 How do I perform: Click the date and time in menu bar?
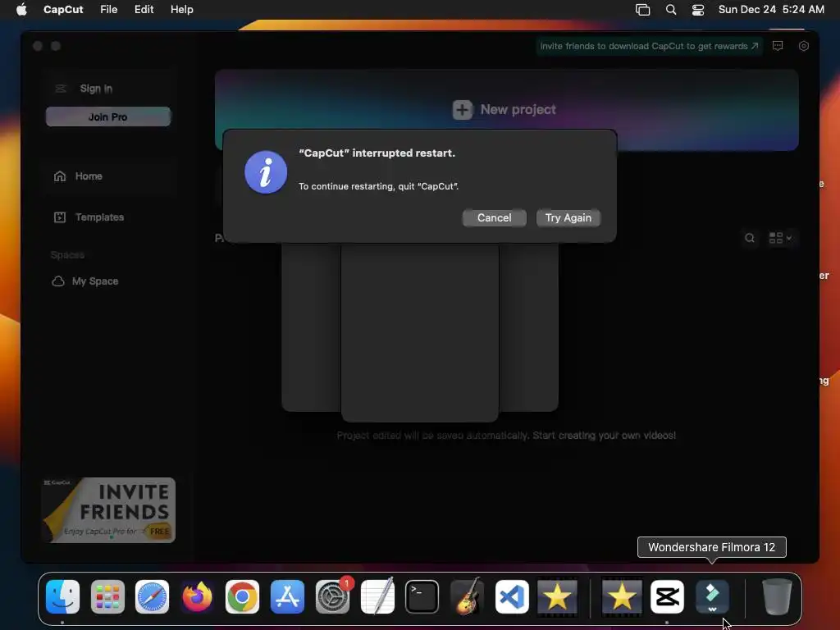click(771, 10)
